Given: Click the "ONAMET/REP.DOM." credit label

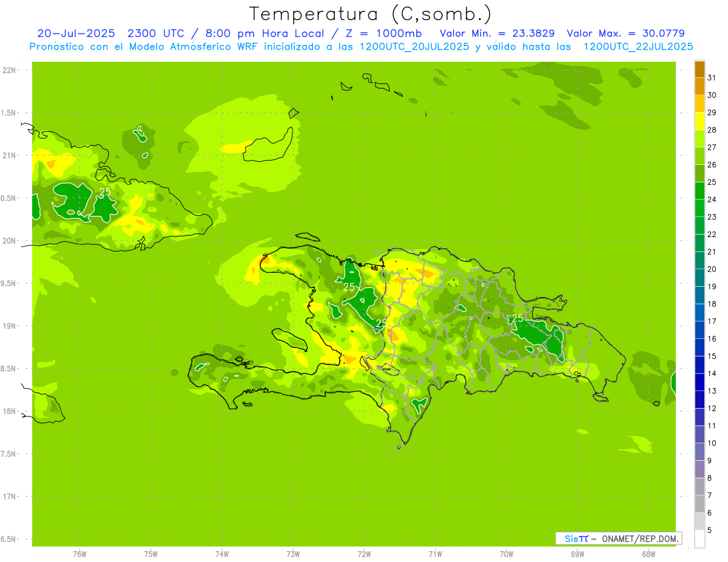Looking at the screenshot, I should (x=639, y=538).
